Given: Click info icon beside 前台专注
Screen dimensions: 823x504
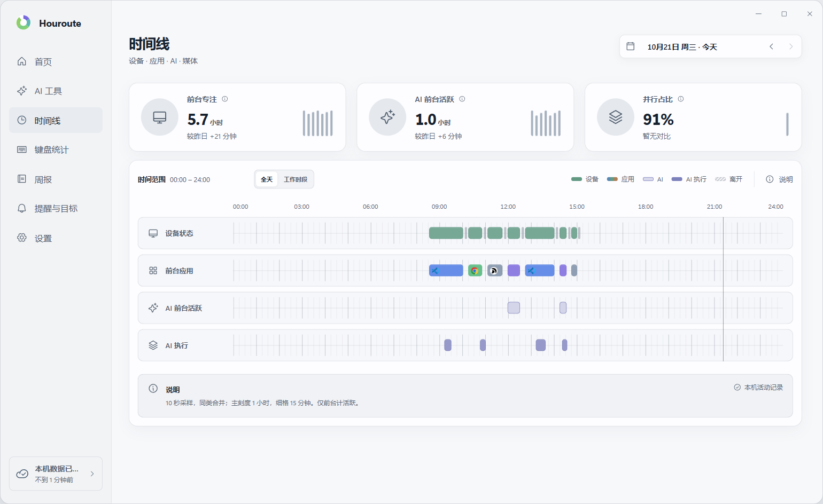Looking at the screenshot, I should [225, 99].
